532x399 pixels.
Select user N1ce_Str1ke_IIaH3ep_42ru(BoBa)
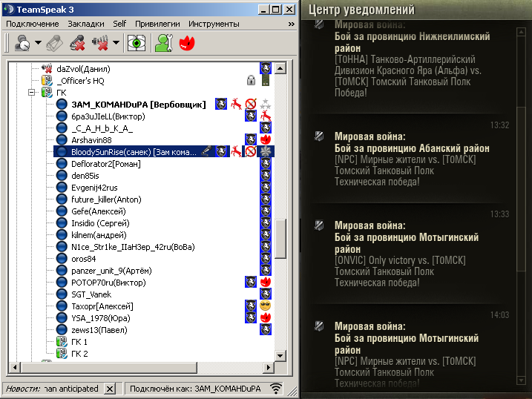[133, 247]
